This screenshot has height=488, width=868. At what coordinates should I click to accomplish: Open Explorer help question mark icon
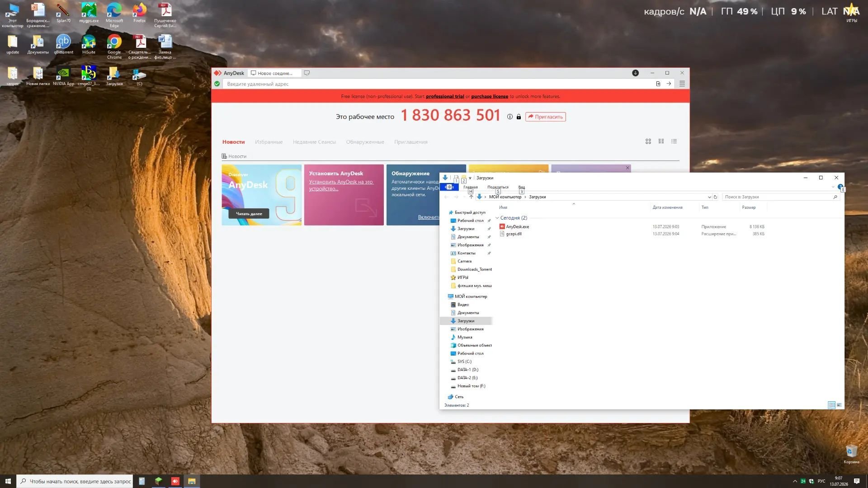pos(840,187)
